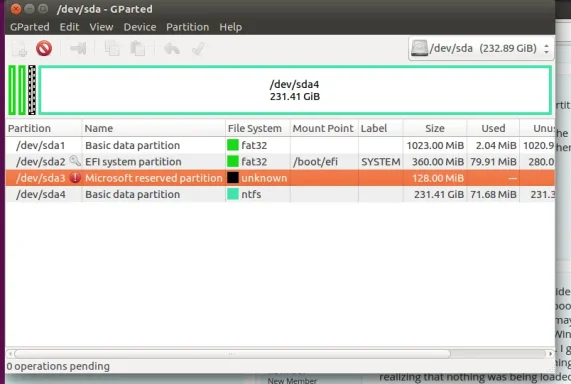Image resolution: width=571 pixels, height=384 pixels.
Task: Click the scrollbar right arrow
Action: point(550,354)
